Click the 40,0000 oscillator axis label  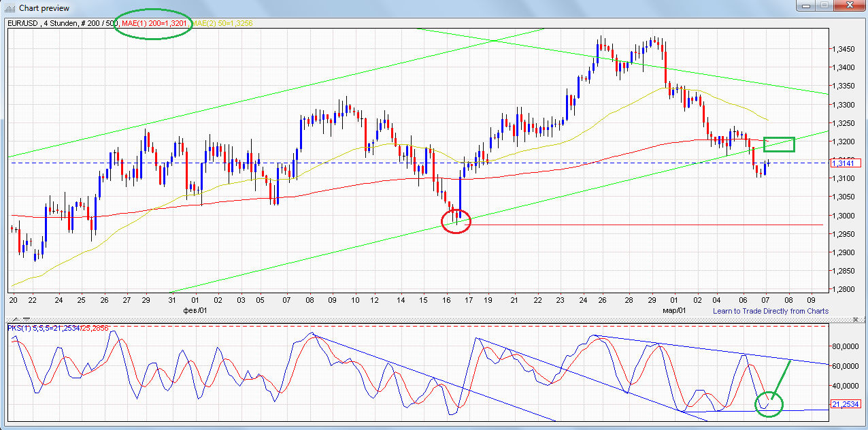tap(846, 386)
